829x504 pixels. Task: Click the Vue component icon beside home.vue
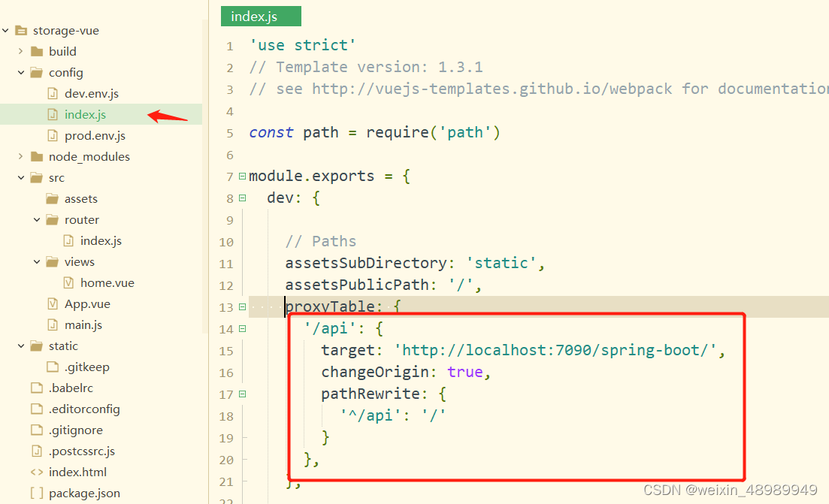pos(69,282)
